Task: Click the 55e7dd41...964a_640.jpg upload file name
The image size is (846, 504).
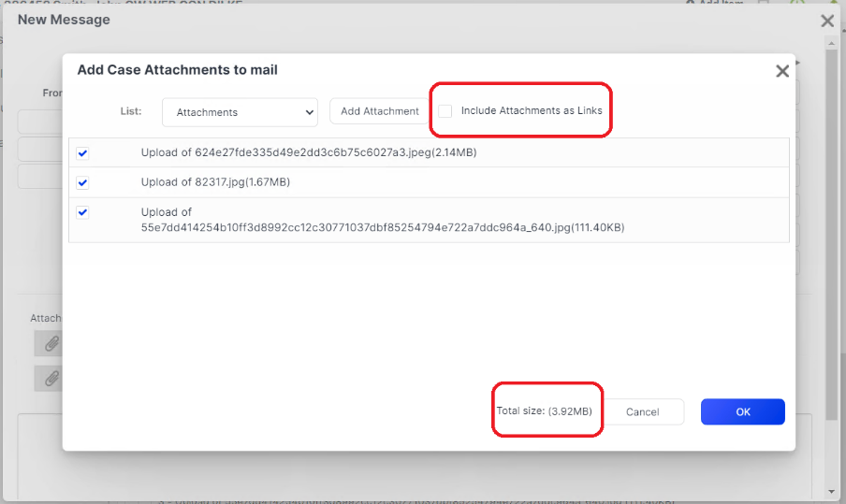Action: (382, 227)
